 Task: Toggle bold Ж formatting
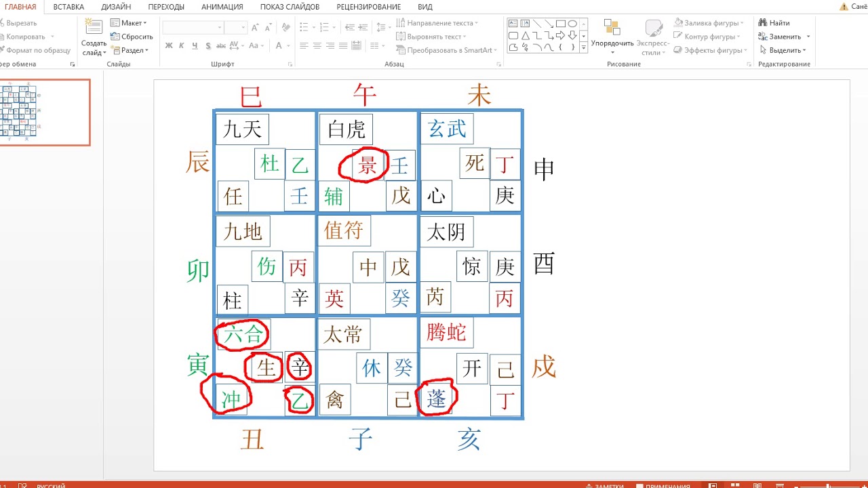click(x=169, y=46)
